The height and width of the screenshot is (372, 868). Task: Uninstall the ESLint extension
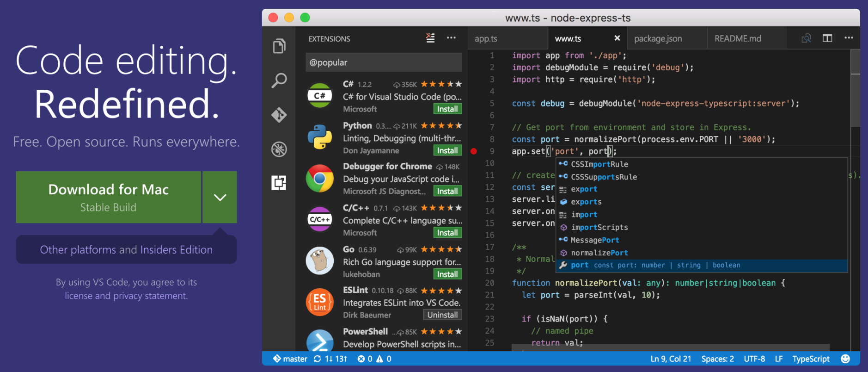pyautogui.click(x=442, y=315)
